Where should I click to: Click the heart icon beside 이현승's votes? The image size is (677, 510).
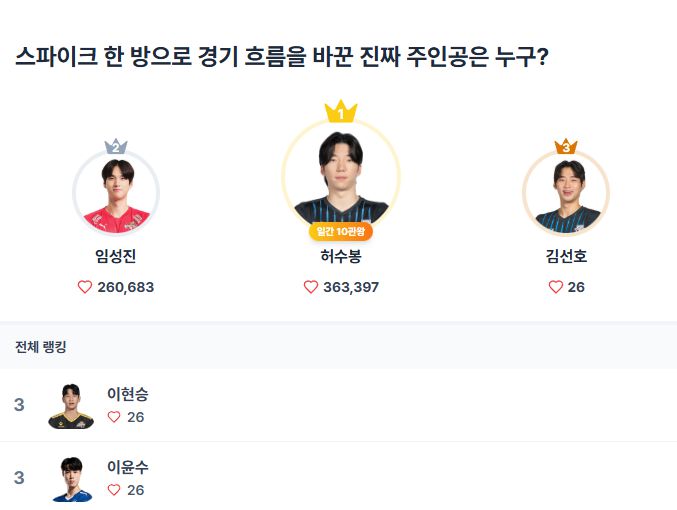tap(114, 417)
